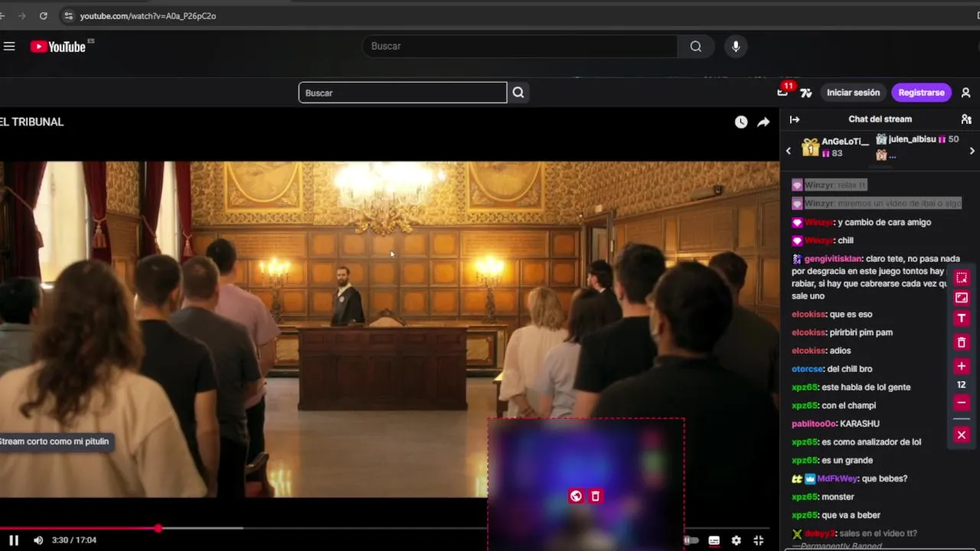Click 'EL TRIBUNAL' video title
Image resolution: width=980 pixels, height=551 pixels.
click(31, 122)
